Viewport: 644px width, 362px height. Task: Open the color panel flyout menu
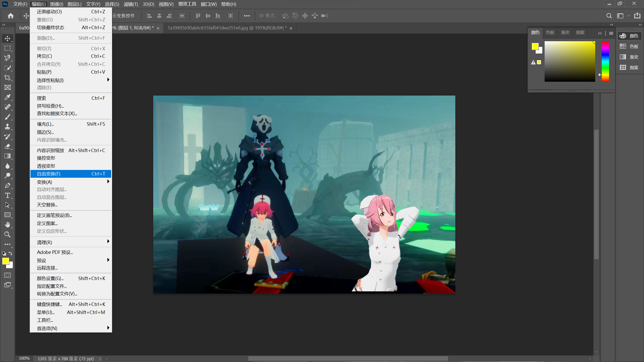(x=611, y=33)
